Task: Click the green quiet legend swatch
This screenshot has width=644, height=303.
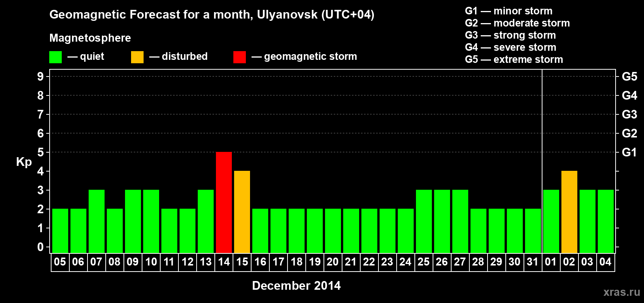Action: pos(55,57)
